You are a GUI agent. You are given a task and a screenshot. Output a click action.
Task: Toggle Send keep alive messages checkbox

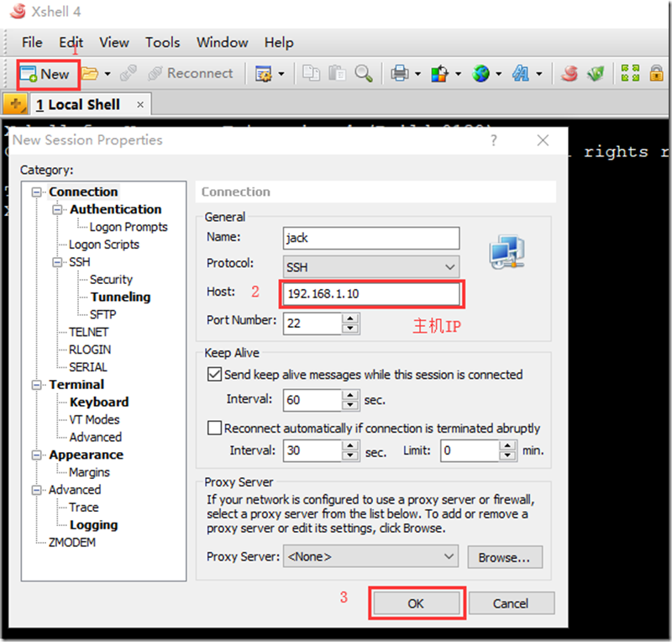214,374
